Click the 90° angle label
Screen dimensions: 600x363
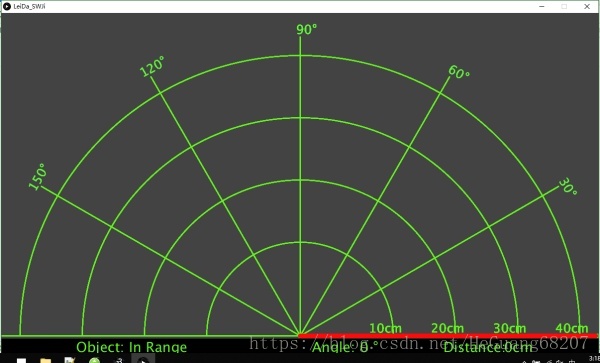tap(307, 30)
